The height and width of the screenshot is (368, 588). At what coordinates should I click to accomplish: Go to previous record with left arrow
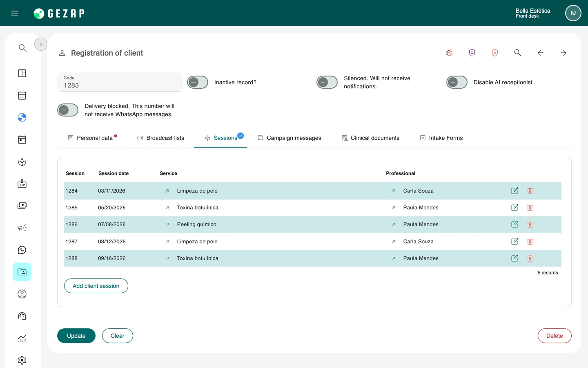pos(541,53)
